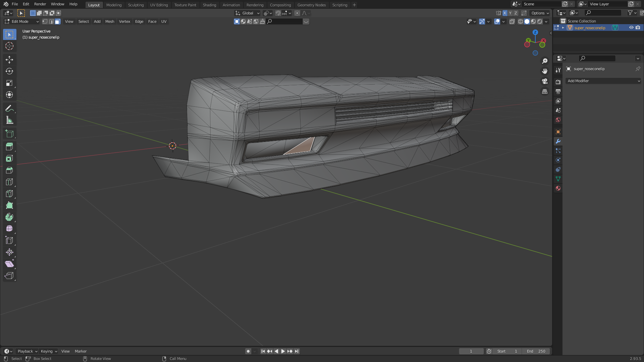The image size is (644, 362).
Task: Switch to rendered shading mode
Action: pyautogui.click(x=540, y=21)
